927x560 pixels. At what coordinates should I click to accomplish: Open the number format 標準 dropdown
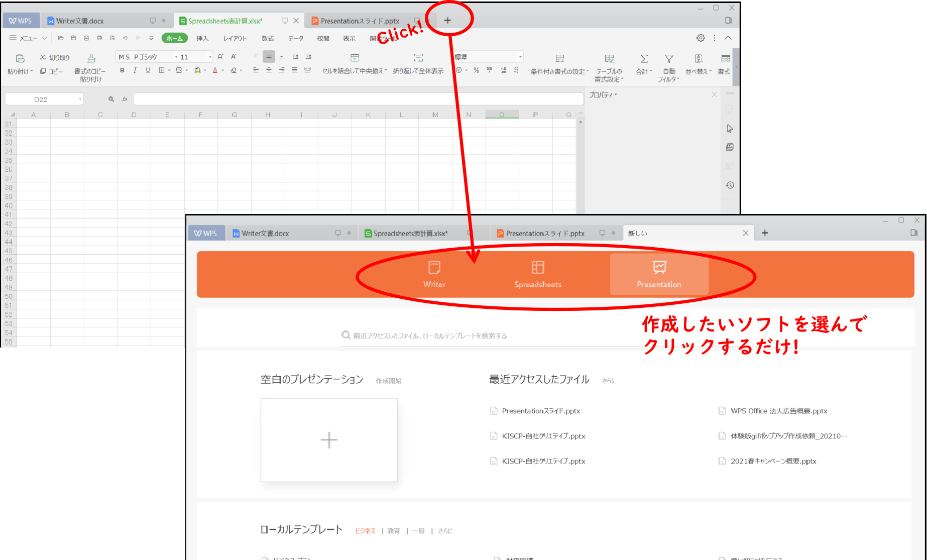tap(520, 57)
